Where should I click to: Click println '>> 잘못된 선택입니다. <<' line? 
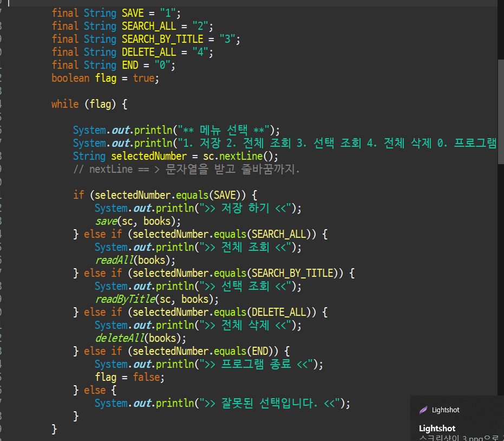point(222,404)
